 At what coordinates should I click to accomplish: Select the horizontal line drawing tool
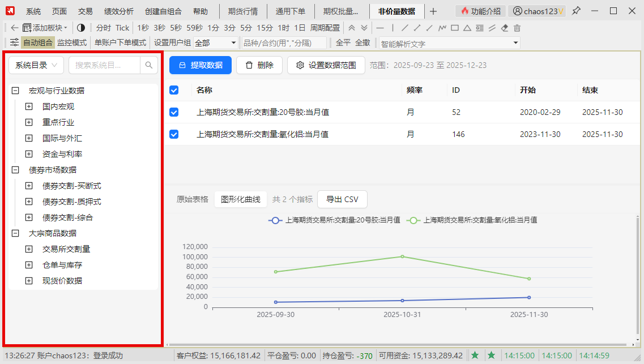point(380,28)
